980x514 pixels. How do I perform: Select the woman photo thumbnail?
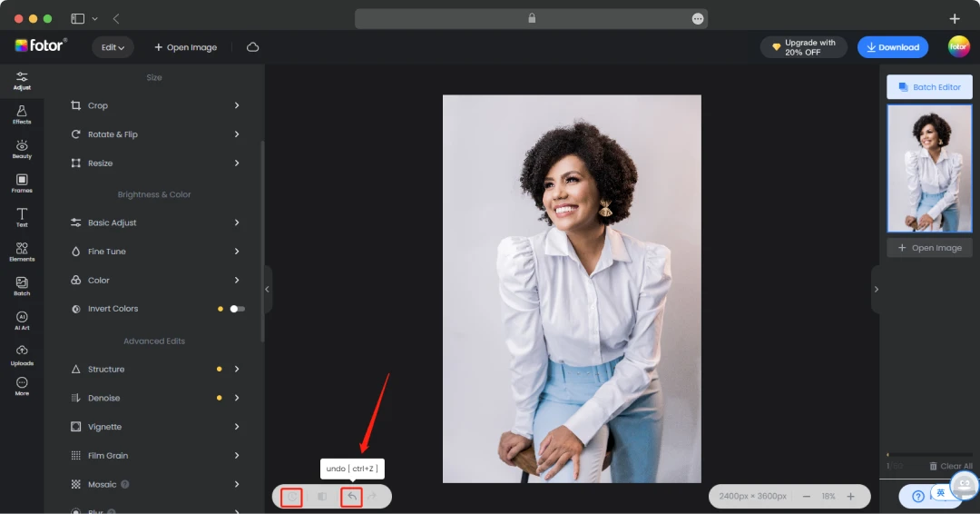[929, 169]
